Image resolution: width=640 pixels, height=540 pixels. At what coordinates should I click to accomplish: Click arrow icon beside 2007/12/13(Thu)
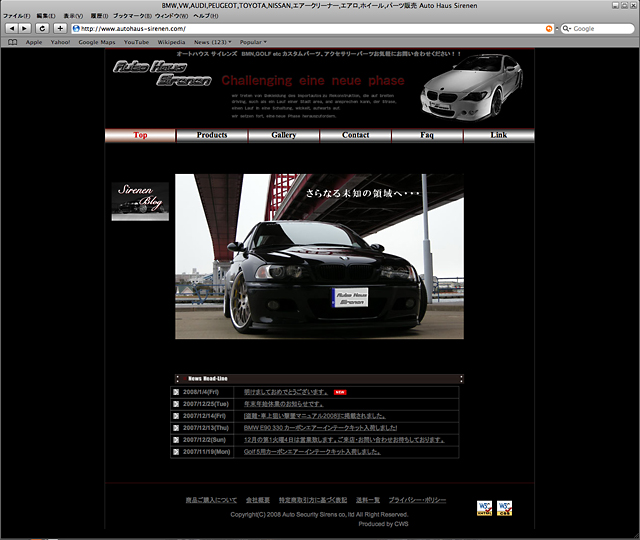point(176,428)
